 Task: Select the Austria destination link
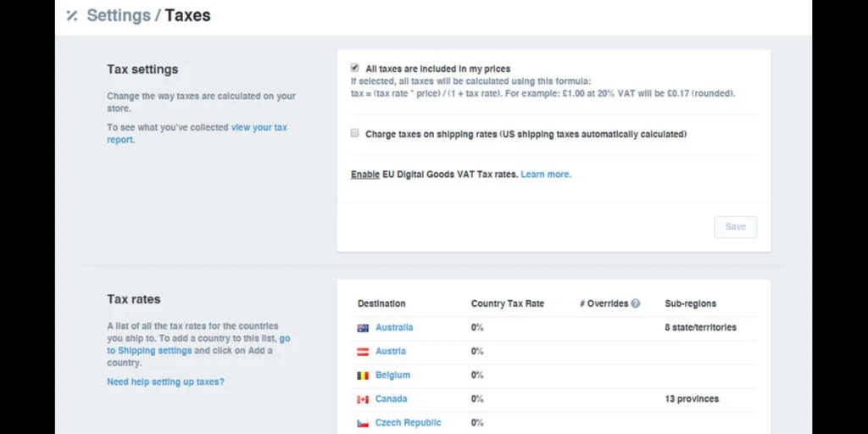pyautogui.click(x=390, y=351)
